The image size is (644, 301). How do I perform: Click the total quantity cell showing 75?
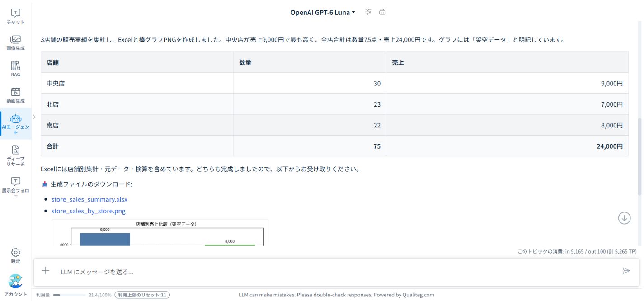point(310,146)
